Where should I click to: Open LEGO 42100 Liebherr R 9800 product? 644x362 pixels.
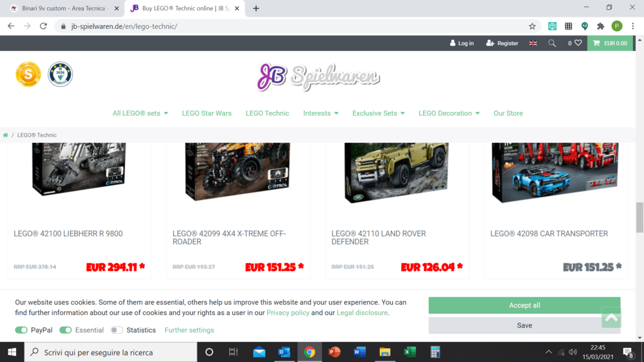point(68,234)
